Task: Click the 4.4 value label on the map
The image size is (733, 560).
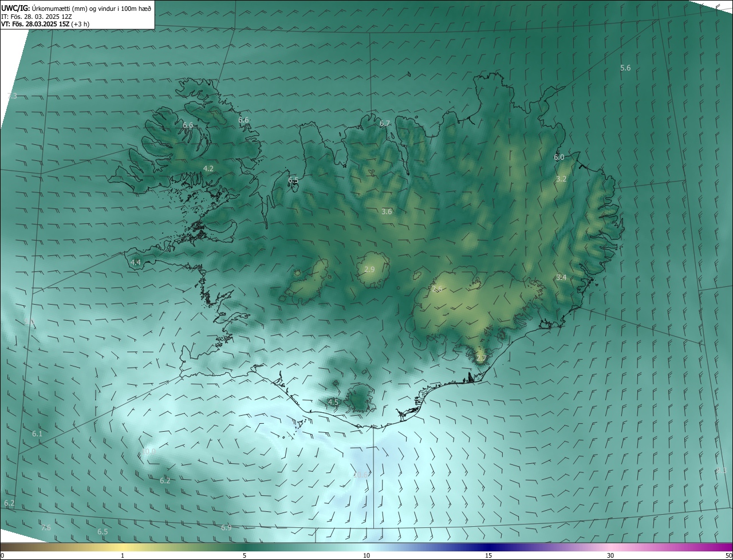Action: 136,263
